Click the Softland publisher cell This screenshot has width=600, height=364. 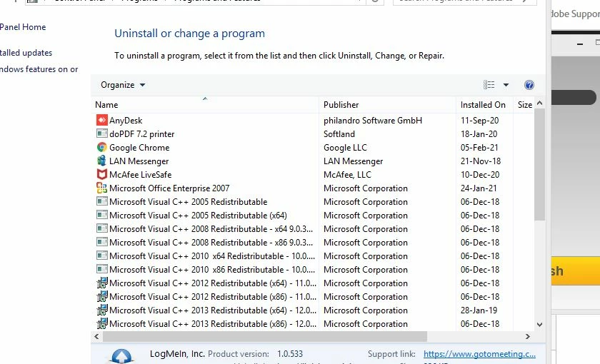tap(339, 134)
